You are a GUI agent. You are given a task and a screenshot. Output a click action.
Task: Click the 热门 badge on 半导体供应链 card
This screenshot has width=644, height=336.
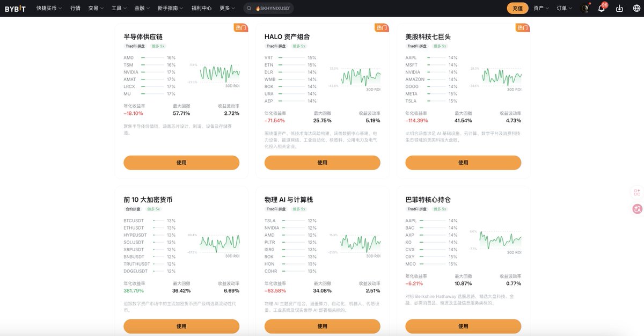click(240, 27)
